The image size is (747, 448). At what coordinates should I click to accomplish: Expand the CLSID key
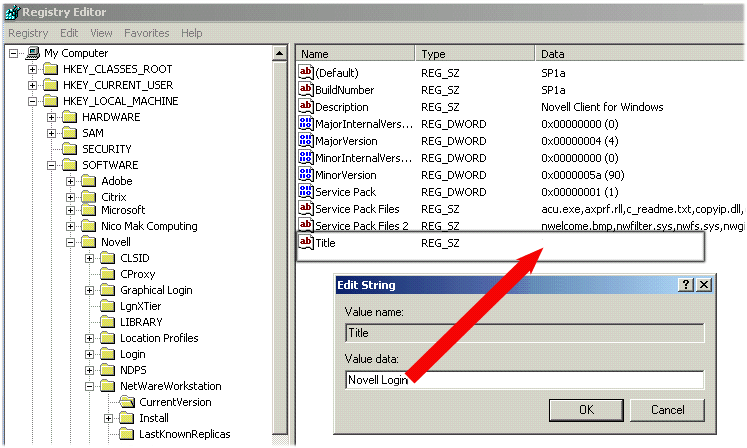point(90,258)
